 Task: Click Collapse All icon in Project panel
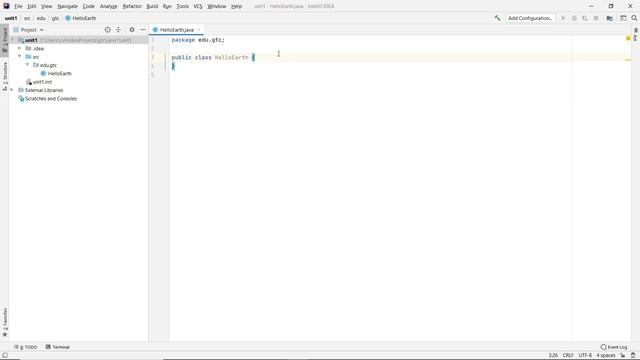(118, 30)
